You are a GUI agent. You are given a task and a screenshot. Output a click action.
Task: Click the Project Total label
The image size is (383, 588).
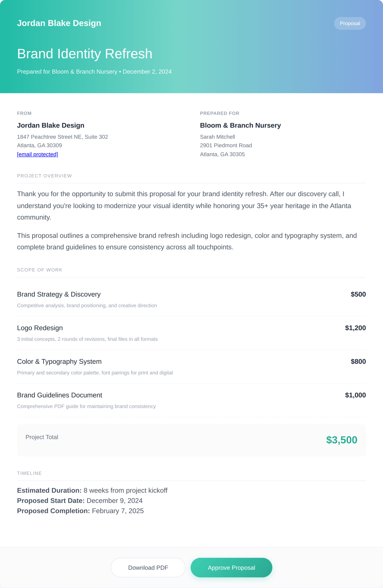pos(42,437)
